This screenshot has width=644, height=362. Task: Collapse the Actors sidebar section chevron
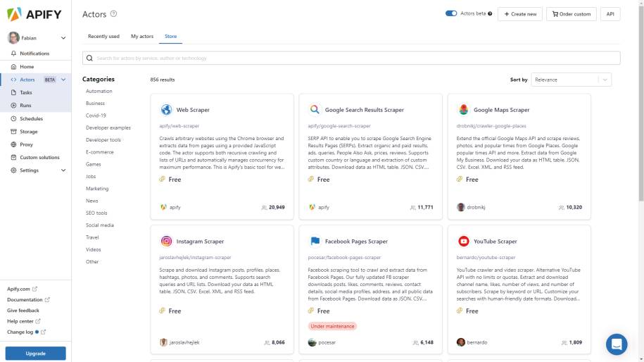pyautogui.click(x=63, y=80)
